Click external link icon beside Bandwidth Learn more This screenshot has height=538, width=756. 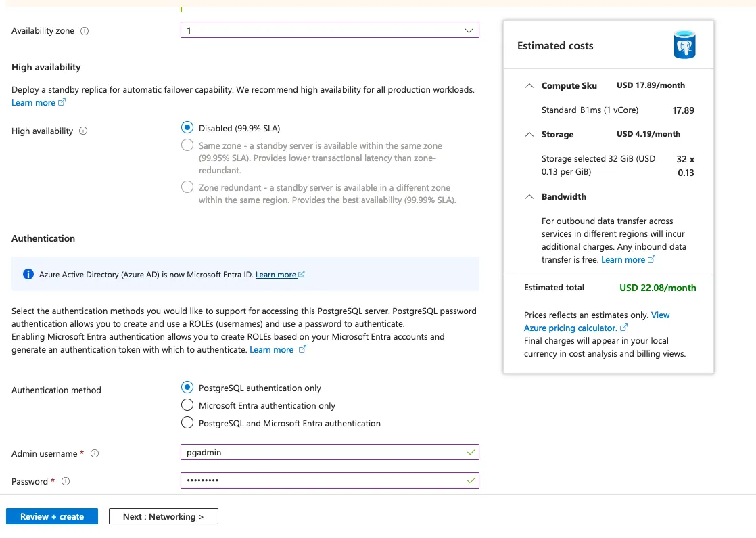[652, 260]
